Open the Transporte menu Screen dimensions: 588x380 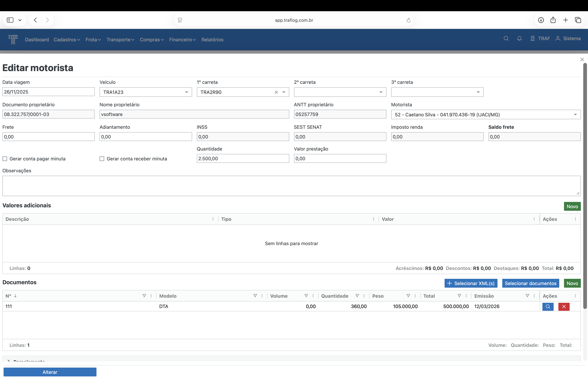point(120,40)
